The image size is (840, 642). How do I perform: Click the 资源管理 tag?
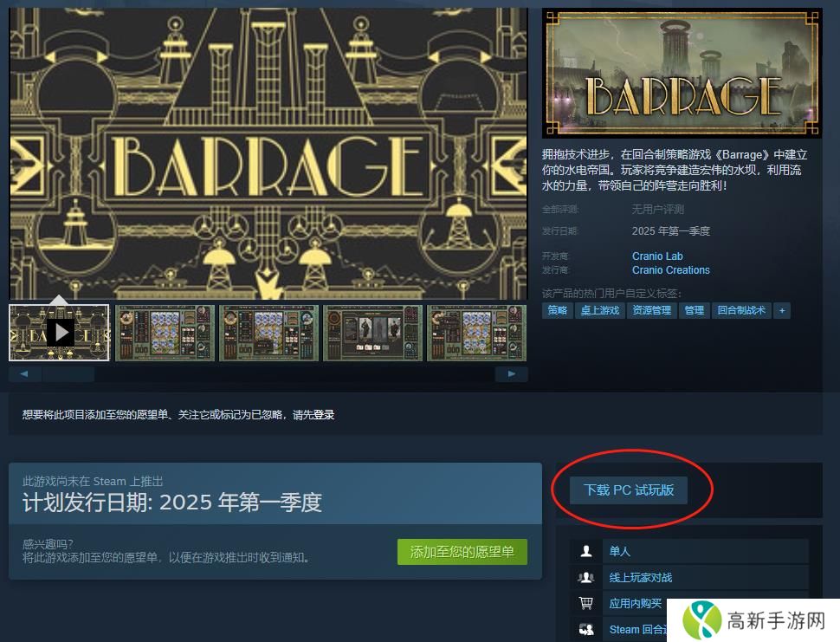651,311
